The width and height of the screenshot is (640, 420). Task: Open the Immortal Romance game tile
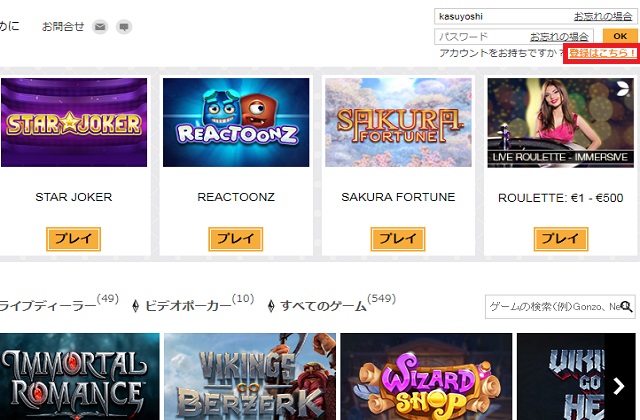click(80, 376)
